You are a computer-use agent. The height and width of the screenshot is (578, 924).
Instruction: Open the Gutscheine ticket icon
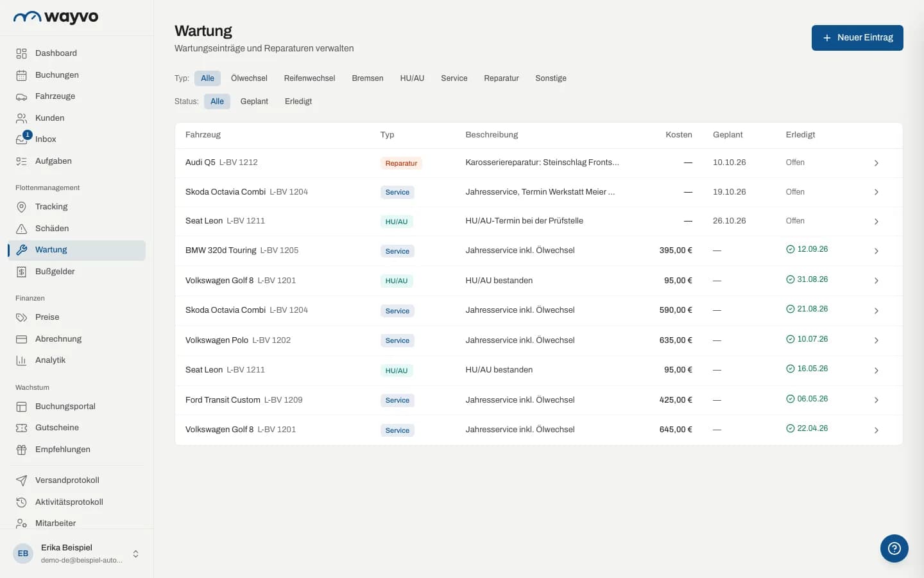21,428
